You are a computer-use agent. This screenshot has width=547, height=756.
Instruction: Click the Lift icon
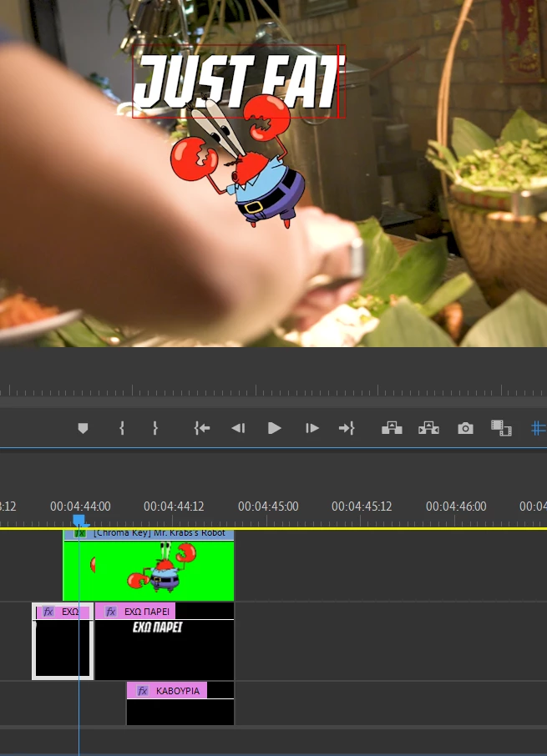coord(392,428)
